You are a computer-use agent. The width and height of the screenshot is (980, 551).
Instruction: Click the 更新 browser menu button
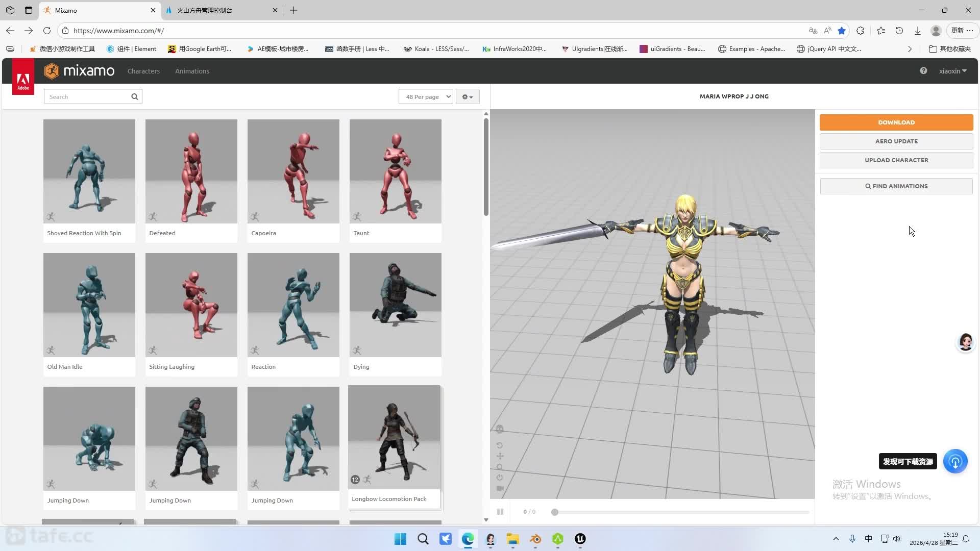tap(962, 31)
